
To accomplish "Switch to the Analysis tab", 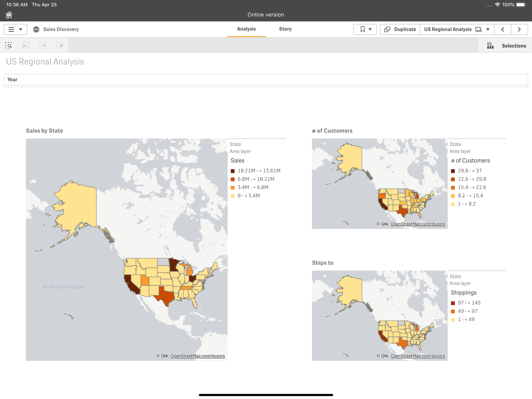I will (246, 29).
